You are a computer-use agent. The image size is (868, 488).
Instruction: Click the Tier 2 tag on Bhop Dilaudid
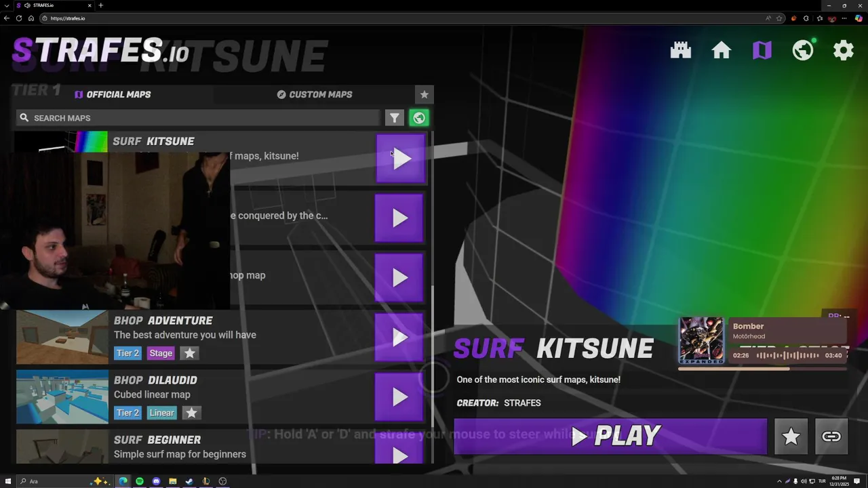127,413
